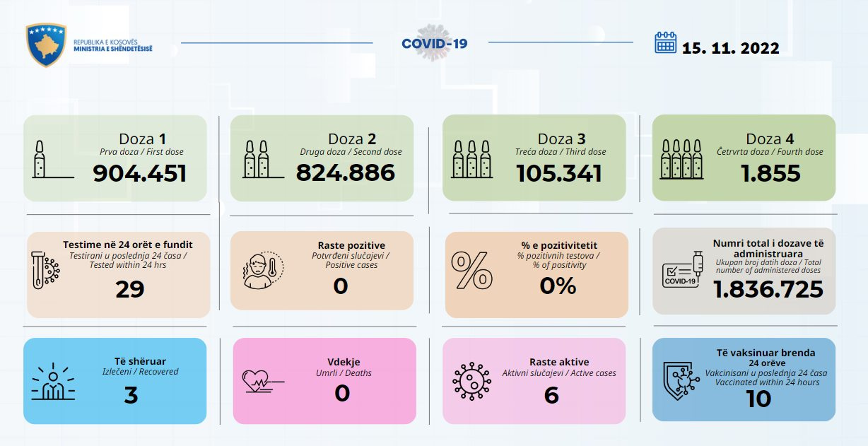
Task: Click the Ministria e Shëndetësisë text
Action: [112, 49]
